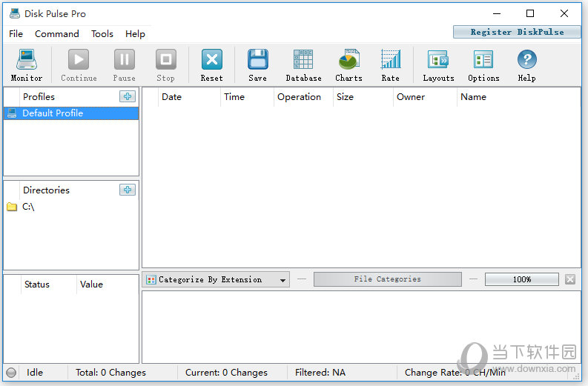Add a directory with plus button
This screenshot has height=386, width=588.
128,190
